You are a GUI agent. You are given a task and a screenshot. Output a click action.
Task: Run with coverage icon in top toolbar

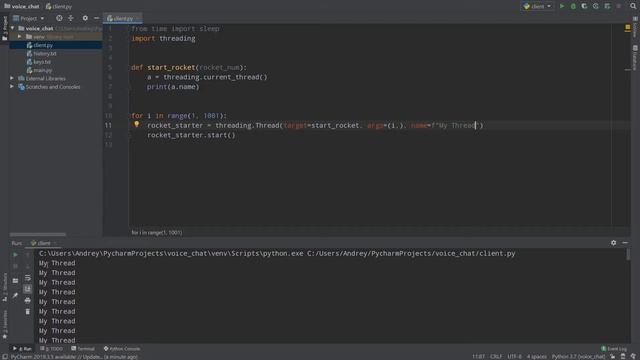tap(584, 6)
